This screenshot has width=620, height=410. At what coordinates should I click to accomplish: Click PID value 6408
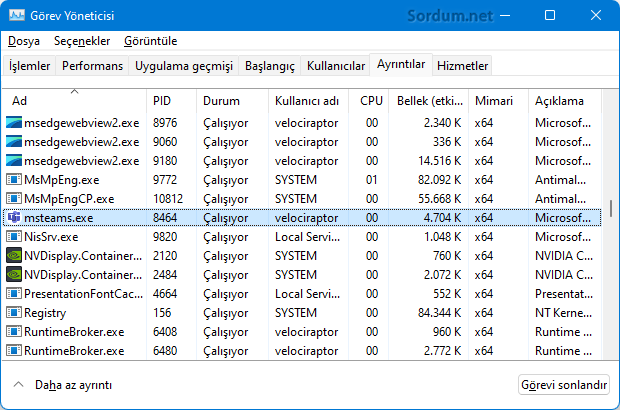(x=165, y=332)
